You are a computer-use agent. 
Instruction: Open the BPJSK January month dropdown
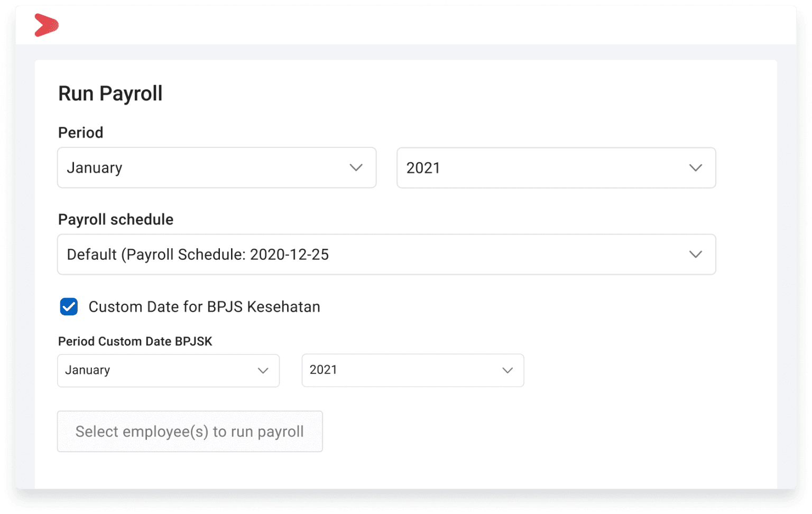(x=168, y=370)
